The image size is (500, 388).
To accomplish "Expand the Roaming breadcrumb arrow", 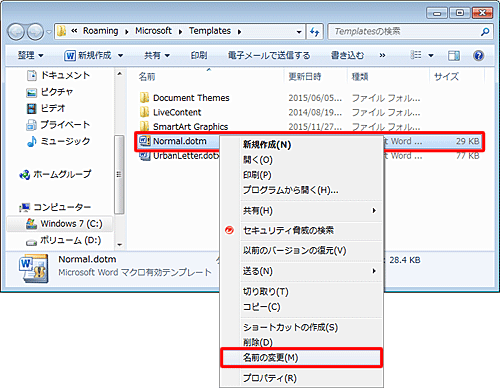I will [x=127, y=32].
